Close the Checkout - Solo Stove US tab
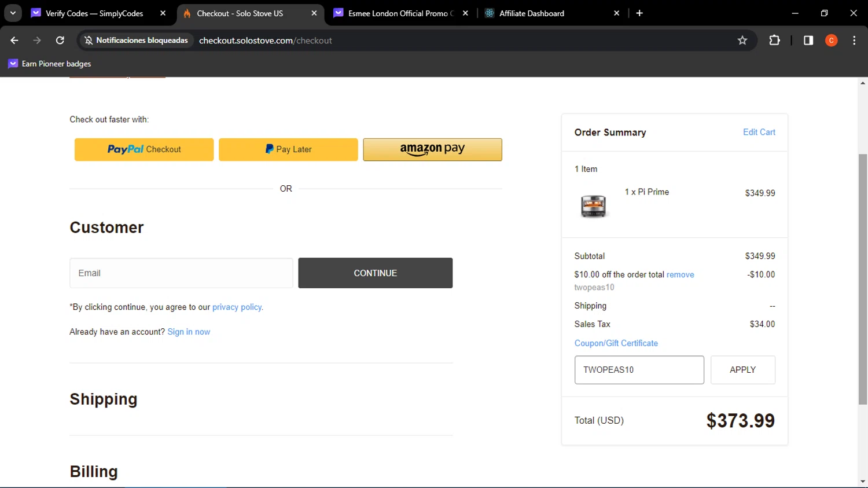Screen dimensions: 868x488 (314, 13)
